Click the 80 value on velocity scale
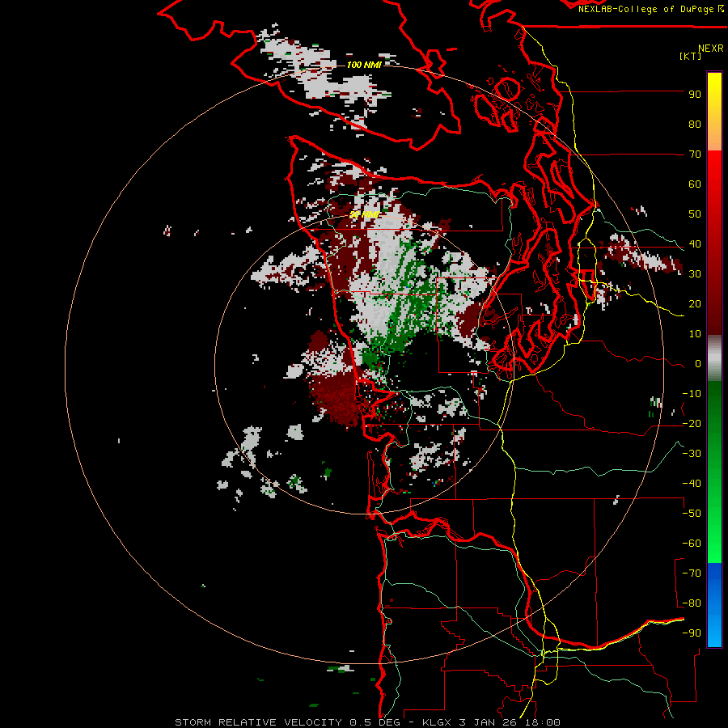 pos(695,124)
